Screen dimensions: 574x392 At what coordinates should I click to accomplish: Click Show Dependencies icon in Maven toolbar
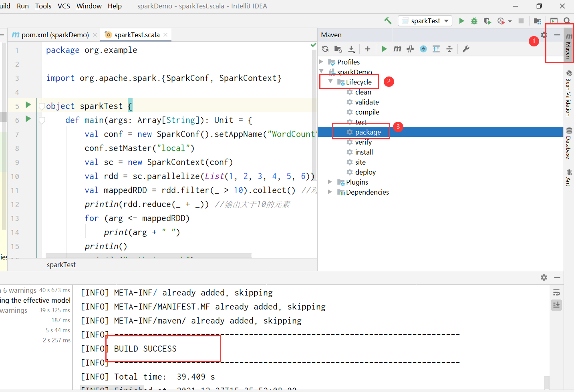pyautogui.click(x=436, y=49)
